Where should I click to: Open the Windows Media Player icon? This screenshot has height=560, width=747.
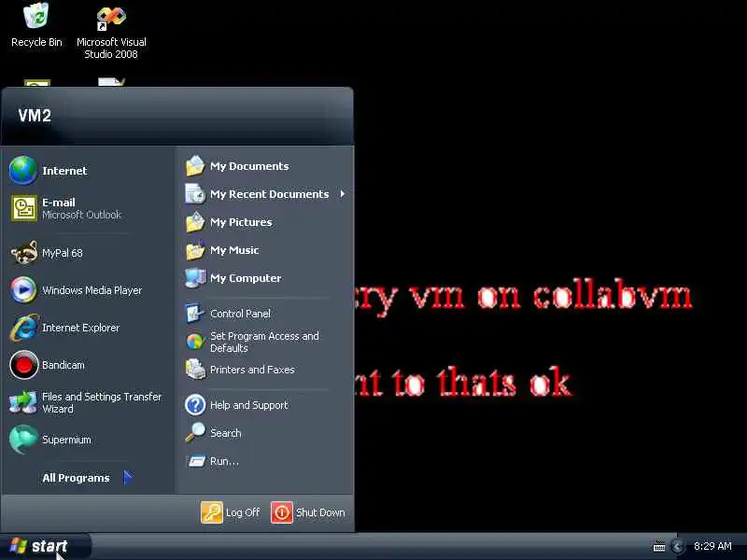(23, 290)
